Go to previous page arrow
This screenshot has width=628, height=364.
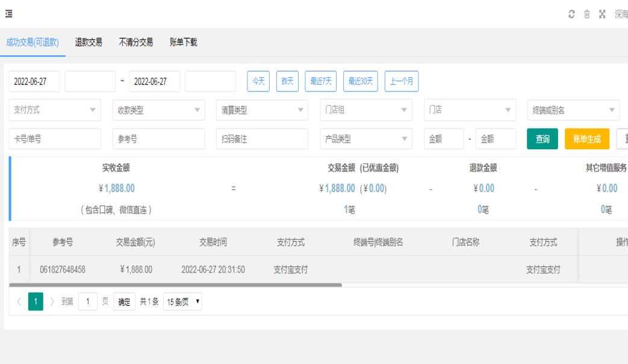tap(19, 301)
